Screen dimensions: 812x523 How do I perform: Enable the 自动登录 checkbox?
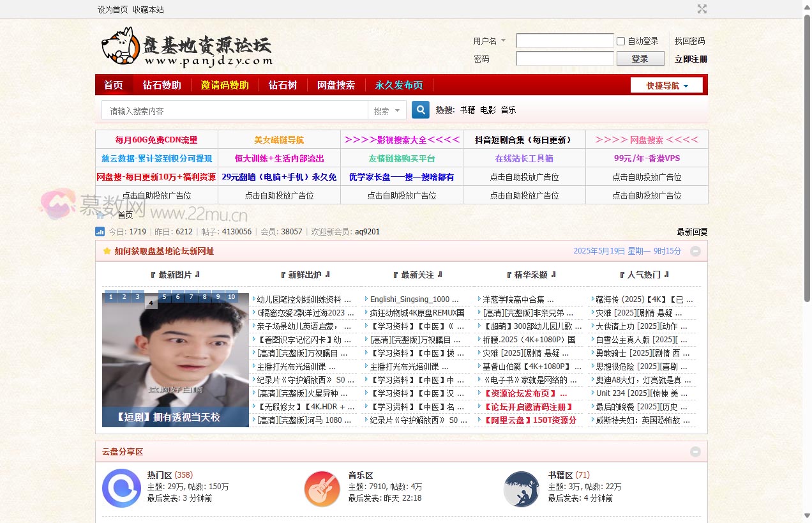(x=620, y=41)
